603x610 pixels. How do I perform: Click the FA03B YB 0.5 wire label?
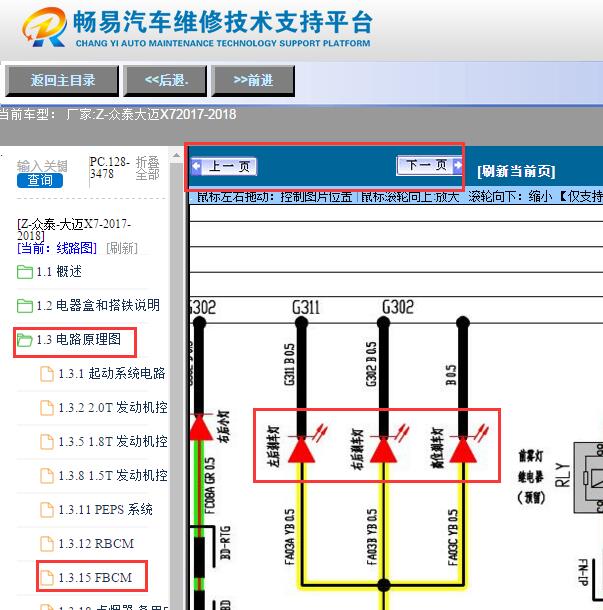click(372, 537)
